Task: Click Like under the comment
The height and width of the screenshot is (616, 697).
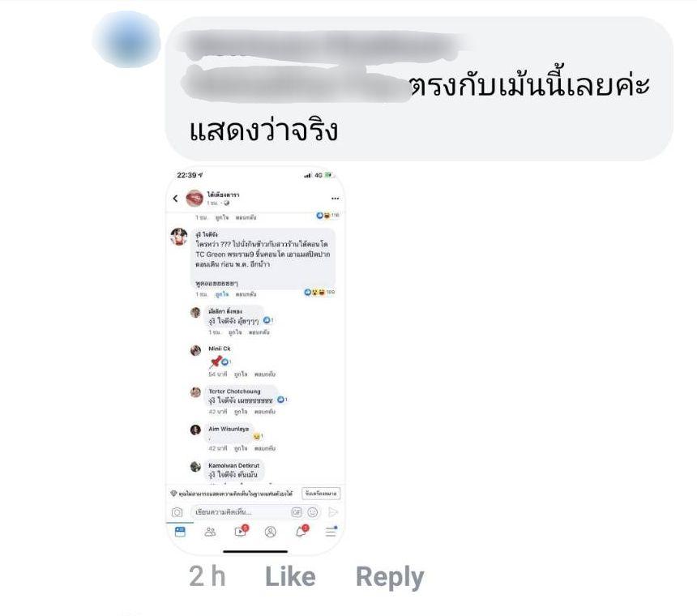Action: (290, 576)
